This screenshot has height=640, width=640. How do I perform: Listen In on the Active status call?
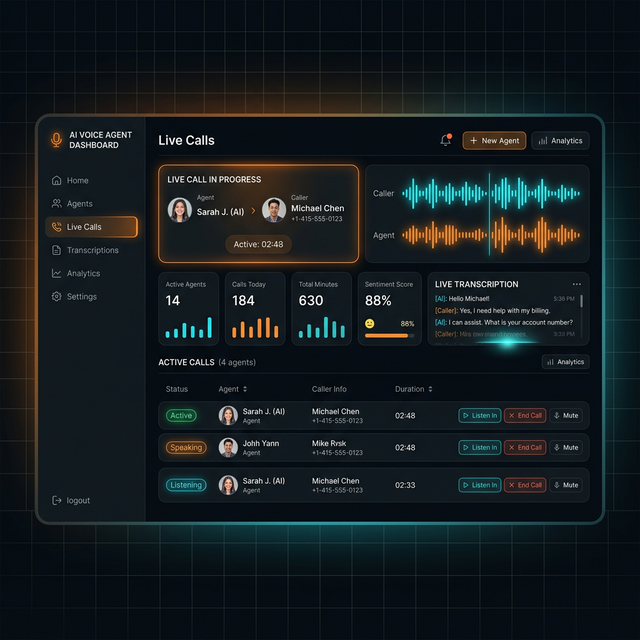pos(480,416)
